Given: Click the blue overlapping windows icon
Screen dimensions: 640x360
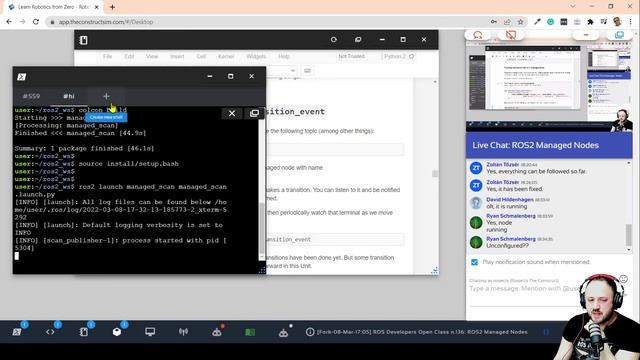Looking at the screenshot, I should click(619, 35).
